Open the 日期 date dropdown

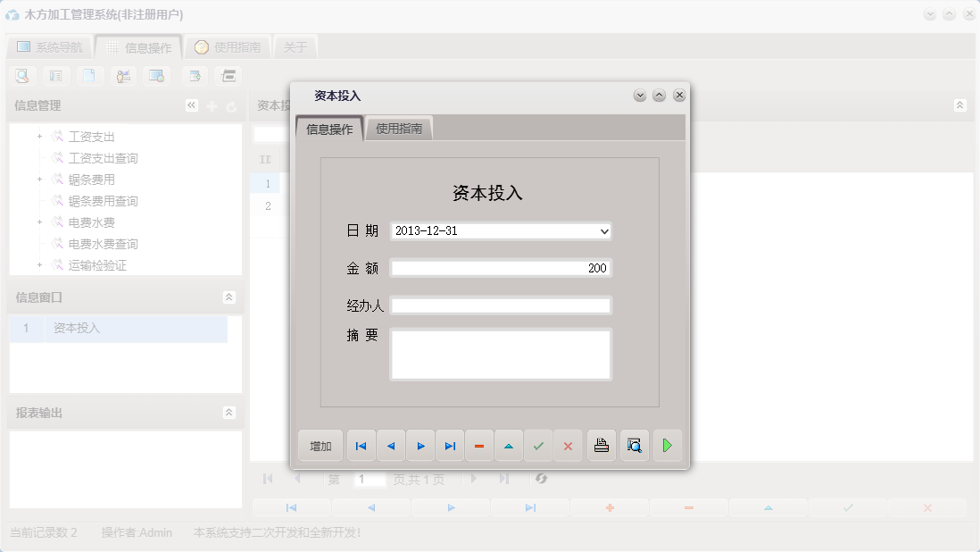click(x=604, y=230)
